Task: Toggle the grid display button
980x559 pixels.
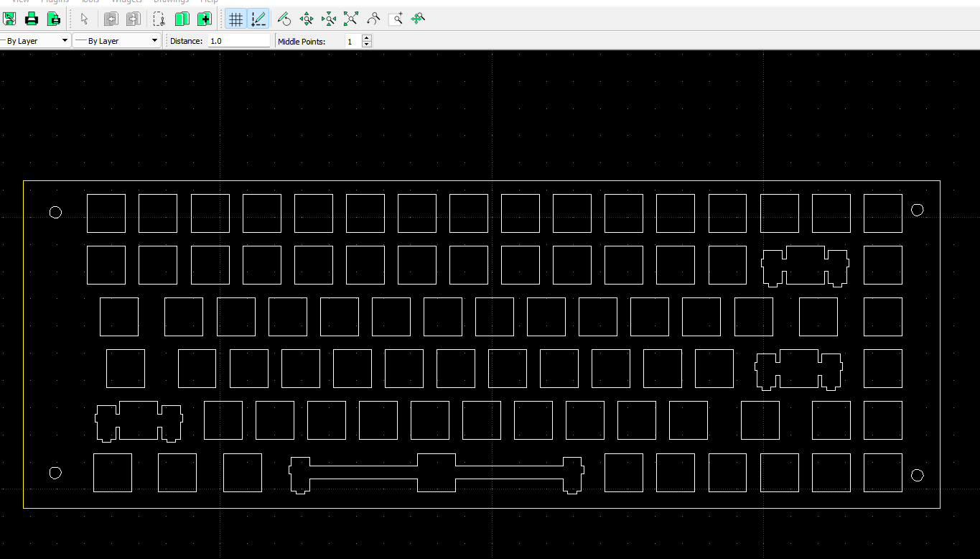Action: click(235, 19)
